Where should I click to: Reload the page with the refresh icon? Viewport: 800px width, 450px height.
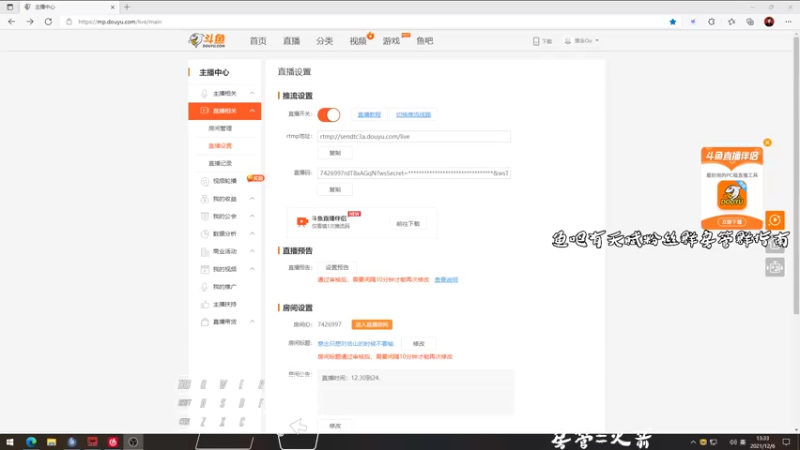(x=48, y=21)
